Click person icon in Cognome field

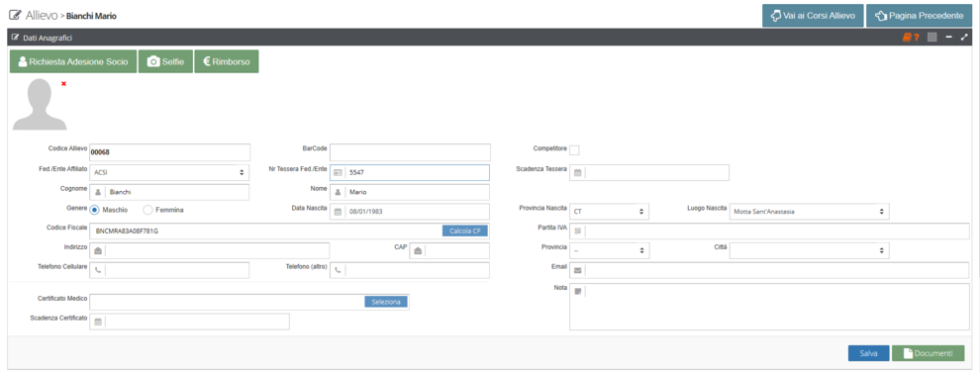tap(98, 192)
